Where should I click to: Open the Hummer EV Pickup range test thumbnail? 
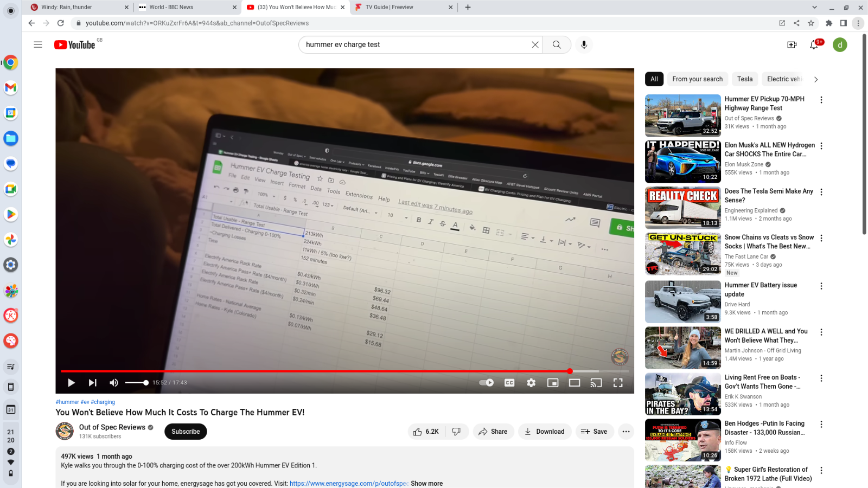click(683, 115)
